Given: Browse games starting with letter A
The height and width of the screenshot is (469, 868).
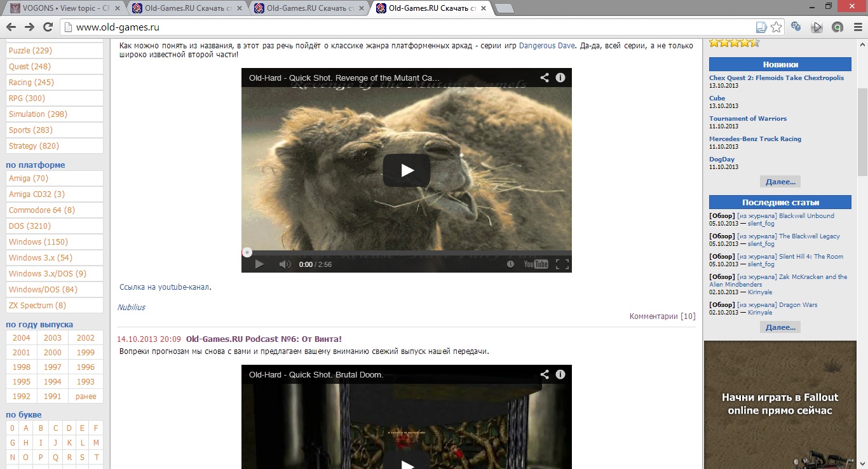Looking at the screenshot, I should [x=26, y=428].
